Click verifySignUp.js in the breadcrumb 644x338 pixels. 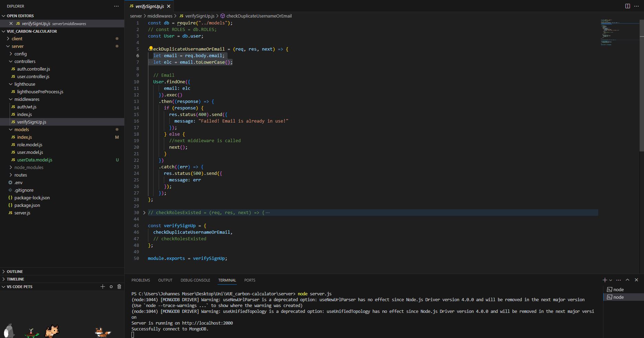click(197, 16)
